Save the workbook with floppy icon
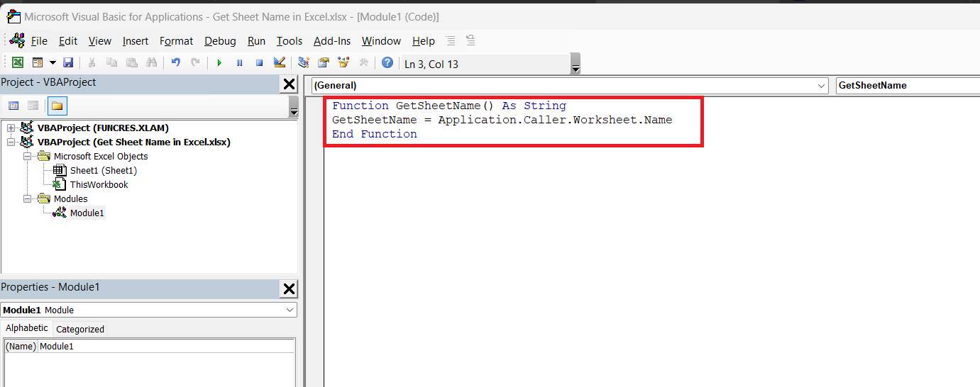This screenshot has width=980, height=387. tap(68, 63)
